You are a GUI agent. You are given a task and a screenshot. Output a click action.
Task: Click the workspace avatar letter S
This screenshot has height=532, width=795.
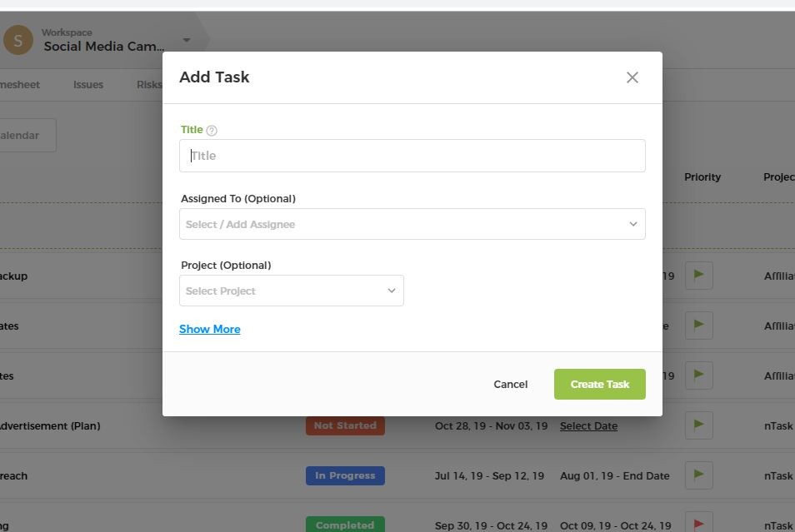18,40
